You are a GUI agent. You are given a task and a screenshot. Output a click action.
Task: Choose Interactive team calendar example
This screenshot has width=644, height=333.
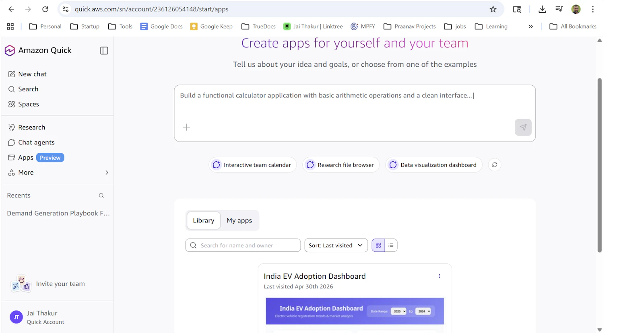pyautogui.click(x=252, y=165)
